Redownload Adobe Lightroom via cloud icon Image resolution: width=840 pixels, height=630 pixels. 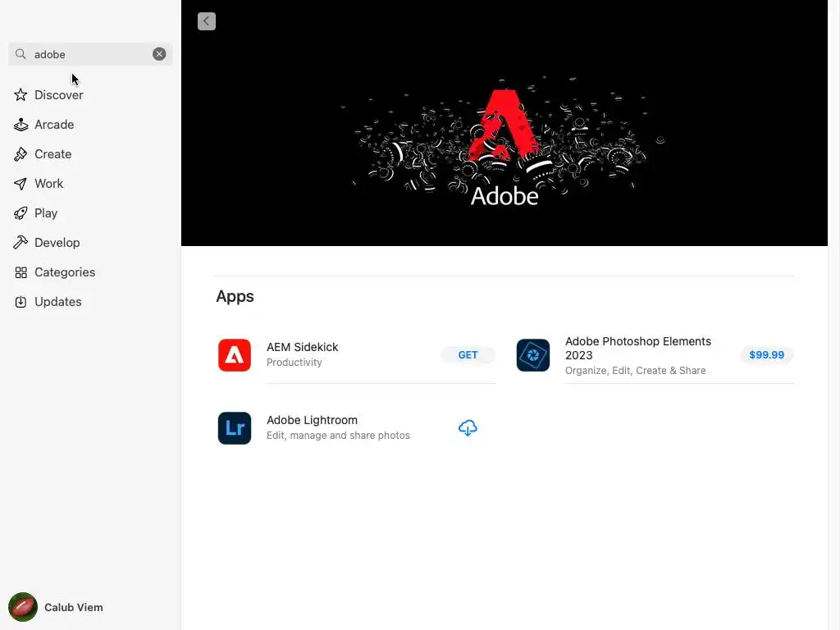click(468, 428)
